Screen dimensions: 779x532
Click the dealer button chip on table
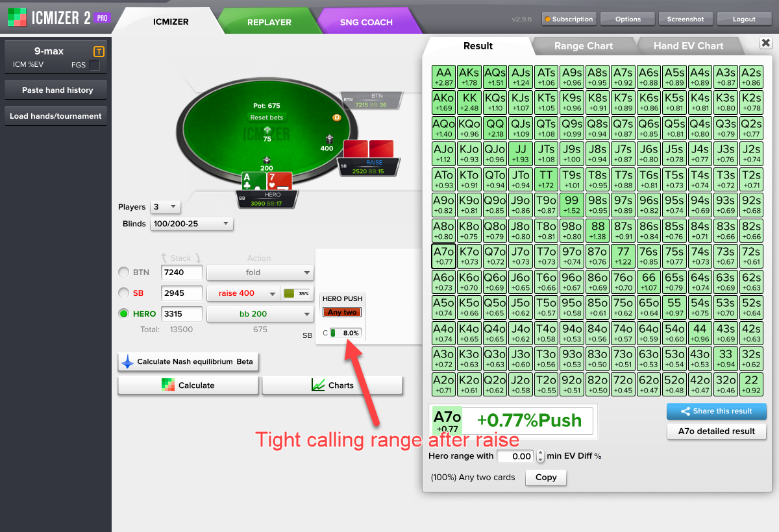click(x=336, y=117)
